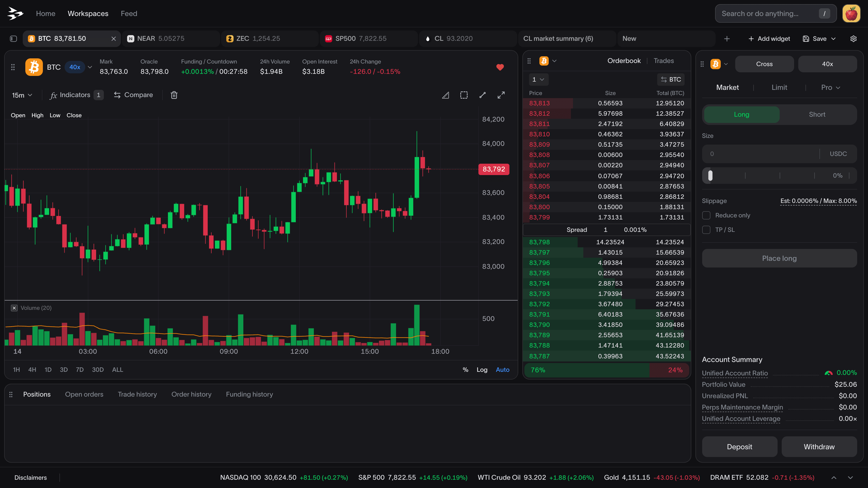This screenshot has height=488, width=868.
Task: Delete drawings with the trash icon
Action: [x=174, y=95]
